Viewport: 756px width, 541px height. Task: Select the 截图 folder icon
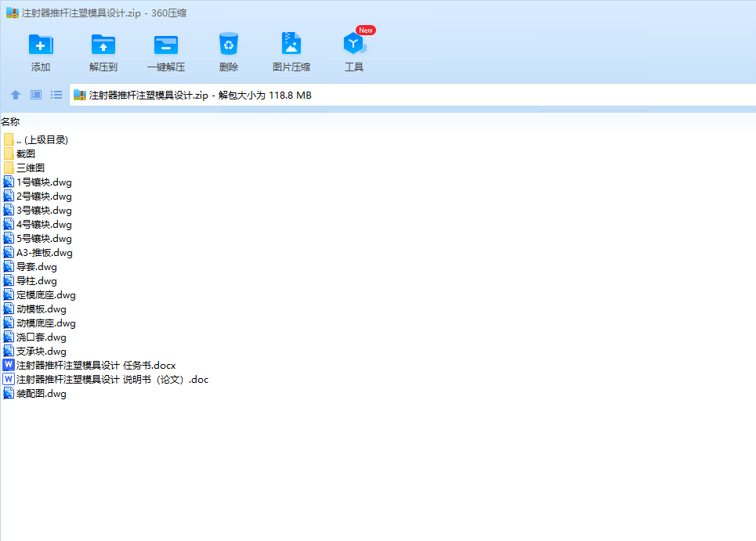[x=9, y=153]
